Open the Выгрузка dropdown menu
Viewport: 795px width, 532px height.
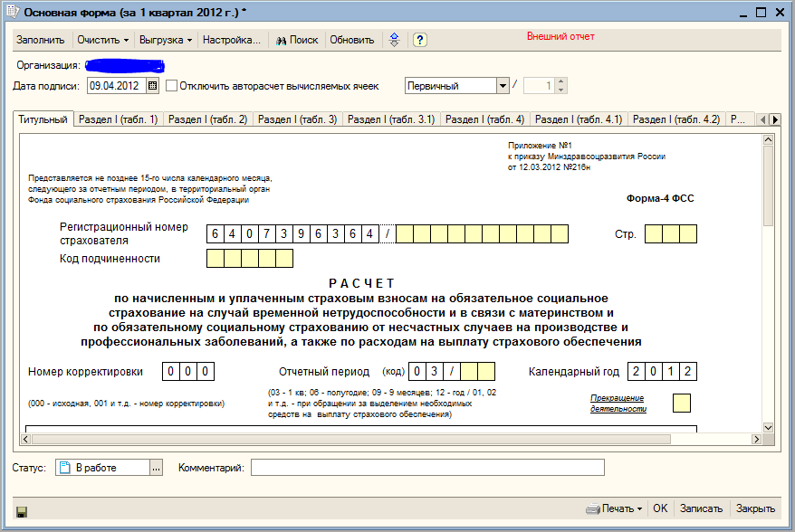click(x=166, y=41)
